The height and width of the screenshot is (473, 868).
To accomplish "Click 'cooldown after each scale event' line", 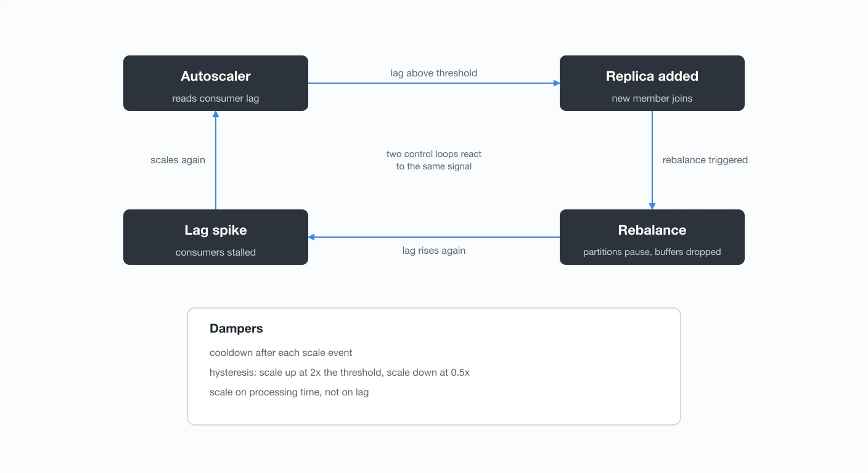I will (x=281, y=353).
